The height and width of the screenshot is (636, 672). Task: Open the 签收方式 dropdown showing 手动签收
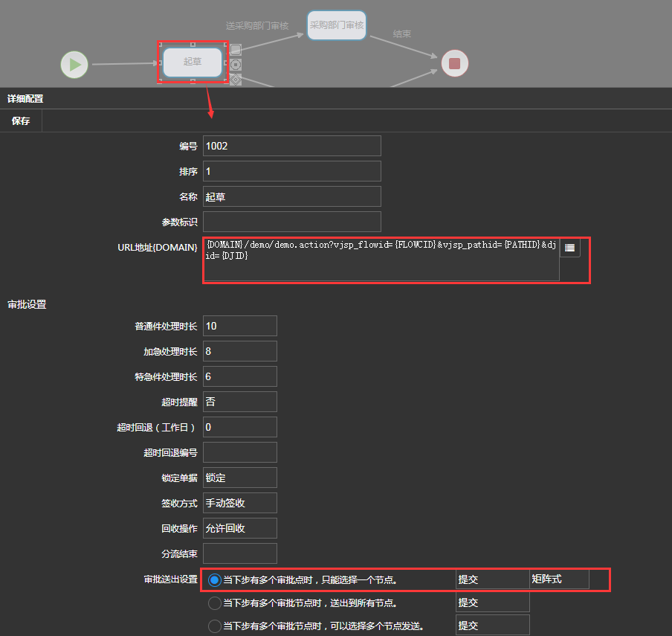(x=239, y=503)
